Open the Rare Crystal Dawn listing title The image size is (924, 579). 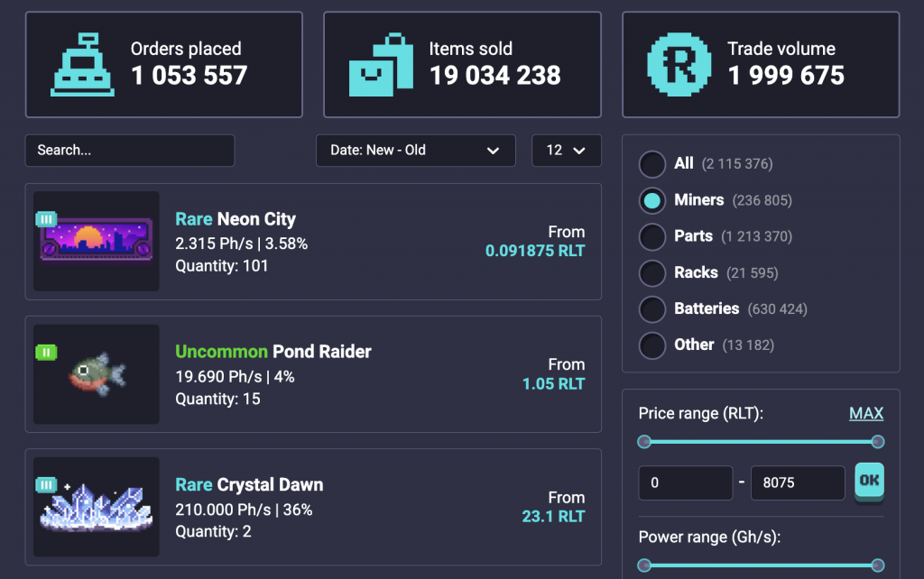249,485
